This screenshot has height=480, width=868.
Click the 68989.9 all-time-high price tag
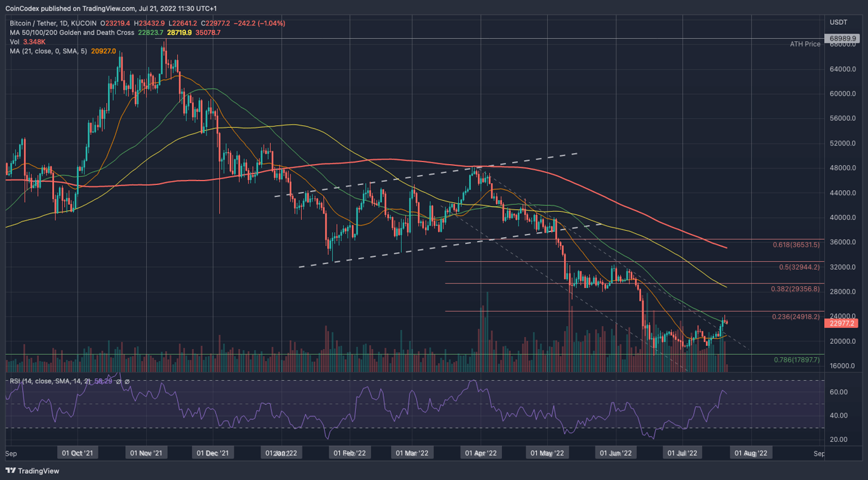[x=843, y=38]
